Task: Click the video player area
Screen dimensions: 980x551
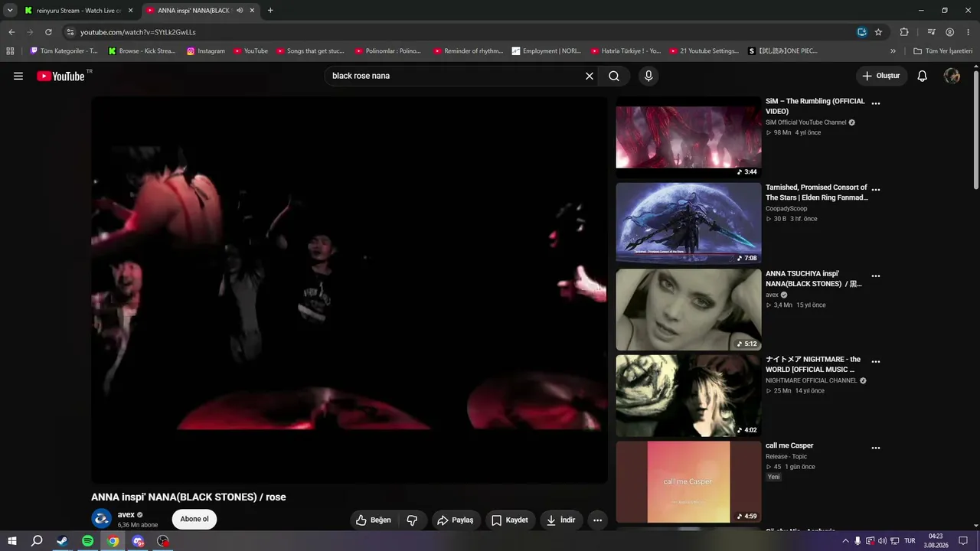Action: [349, 290]
